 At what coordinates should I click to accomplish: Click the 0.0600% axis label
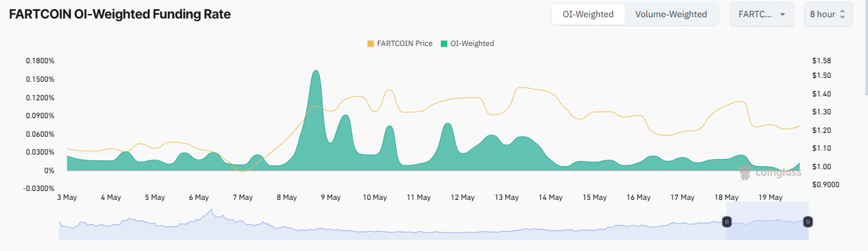[x=40, y=134]
